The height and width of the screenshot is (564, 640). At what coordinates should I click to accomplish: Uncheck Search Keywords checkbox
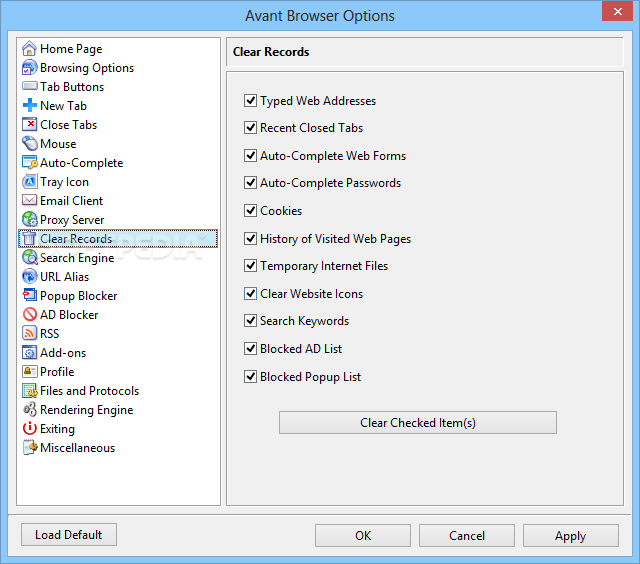pyautogui.click(x=250, y=321)
